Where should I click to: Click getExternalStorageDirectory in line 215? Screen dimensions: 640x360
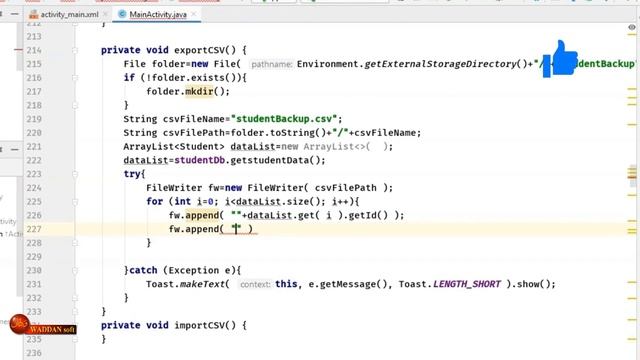click(440, 64)
